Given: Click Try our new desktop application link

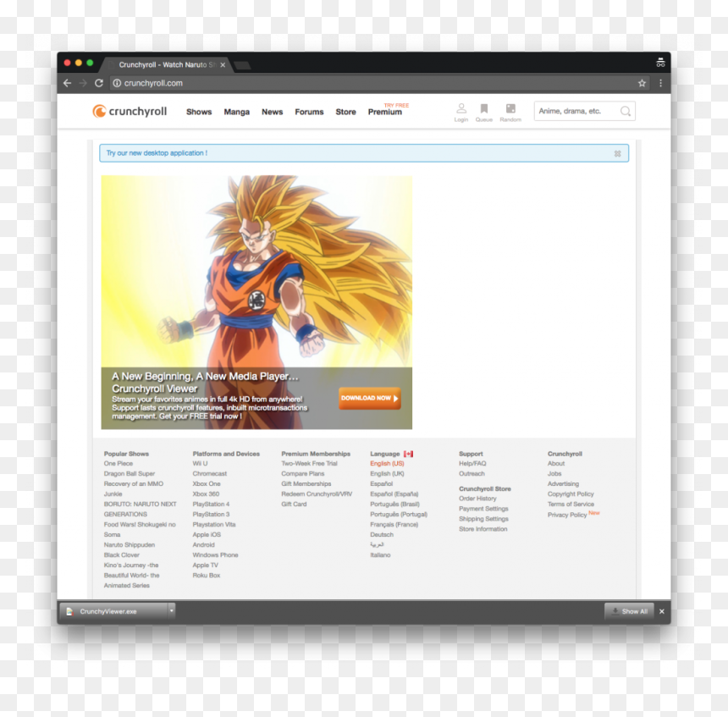Looking at the screenshot, I should tap(157, 153).
